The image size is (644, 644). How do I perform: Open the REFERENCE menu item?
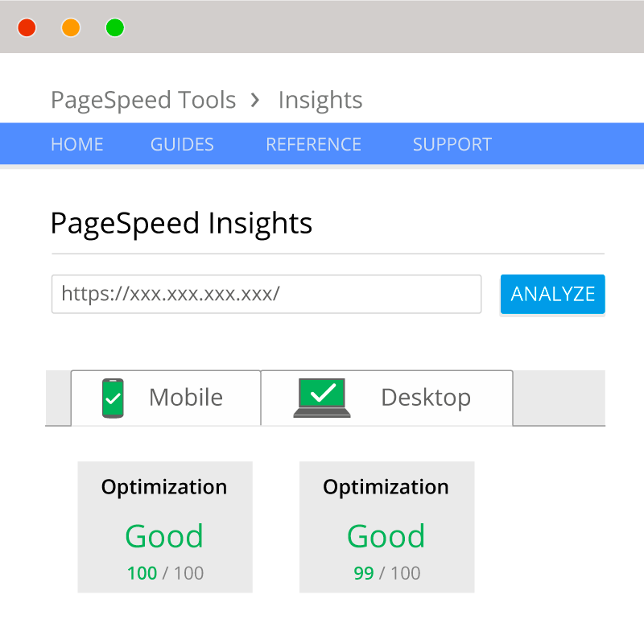click(313, 144)
